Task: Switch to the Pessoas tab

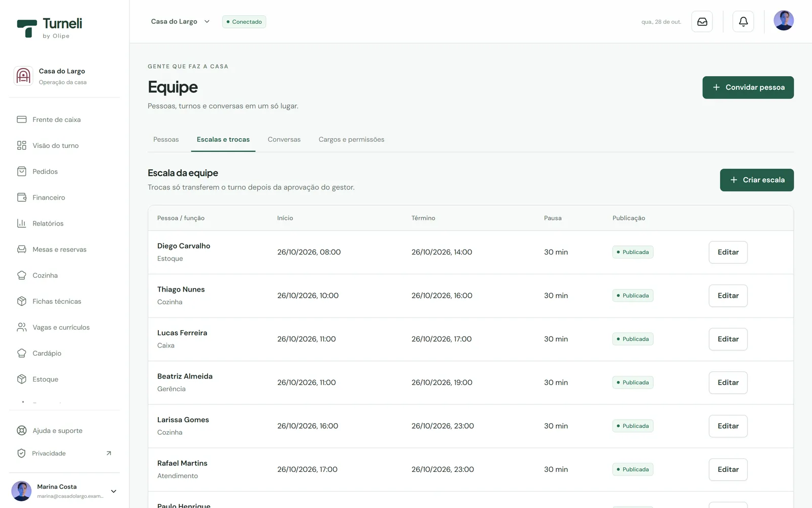Action: [166, 139]
